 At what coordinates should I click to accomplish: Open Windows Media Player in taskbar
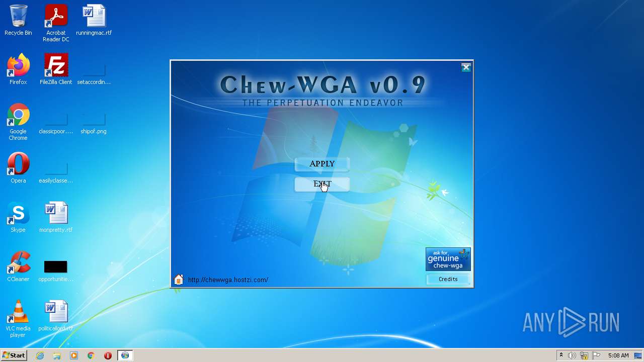click(x=74, y=355)
